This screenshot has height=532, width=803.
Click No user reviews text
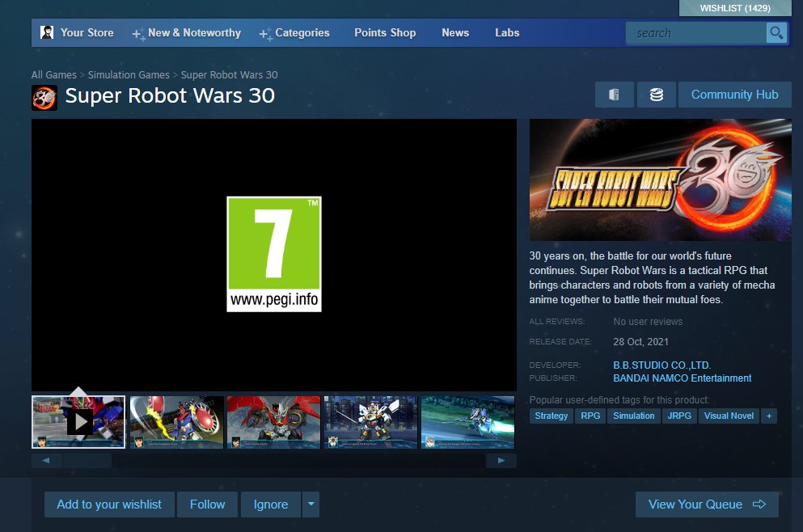[648, 322]
